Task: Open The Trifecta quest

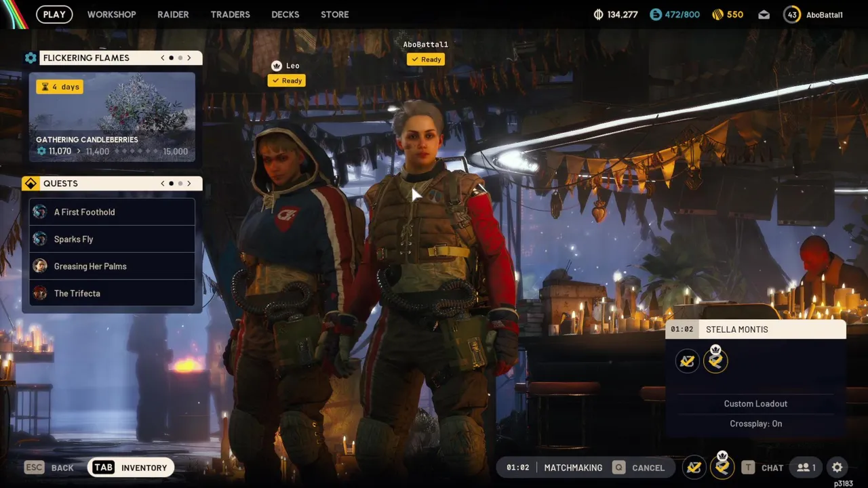Action: [x=112, y=293]
